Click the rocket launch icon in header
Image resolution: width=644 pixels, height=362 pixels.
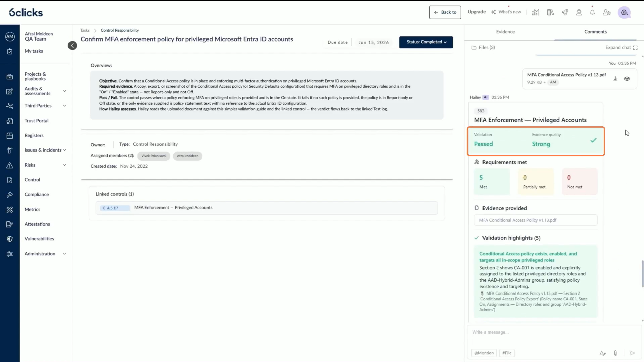click(x=565, y=12)
